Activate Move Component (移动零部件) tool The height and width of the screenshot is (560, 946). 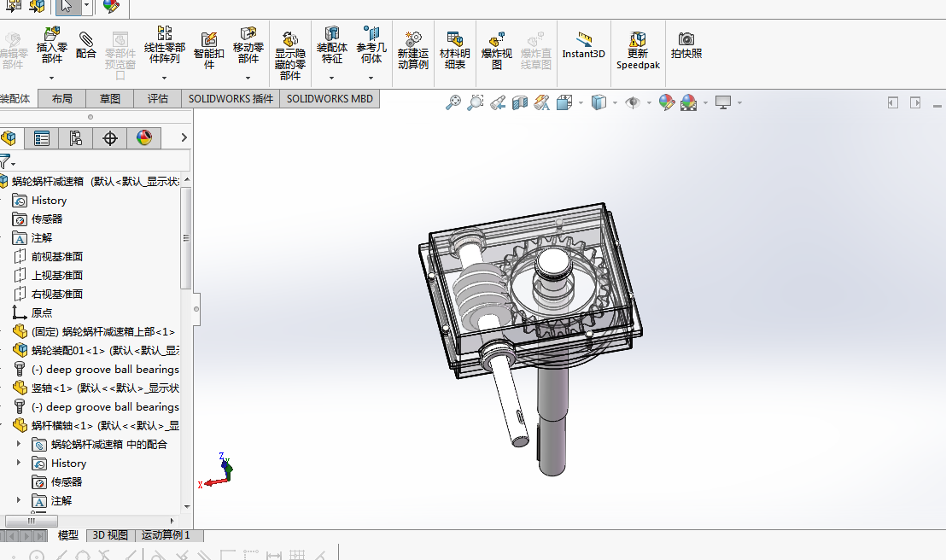click(x=248, y=45)
